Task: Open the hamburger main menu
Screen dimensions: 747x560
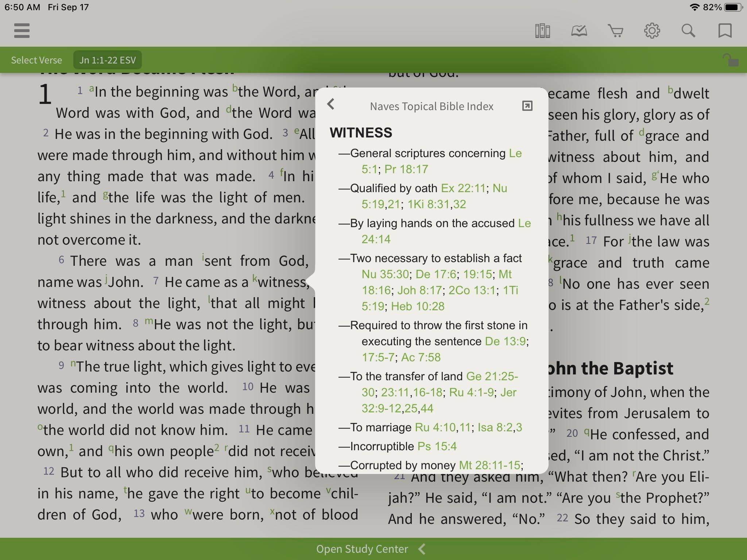Action: tap(22, 31)
